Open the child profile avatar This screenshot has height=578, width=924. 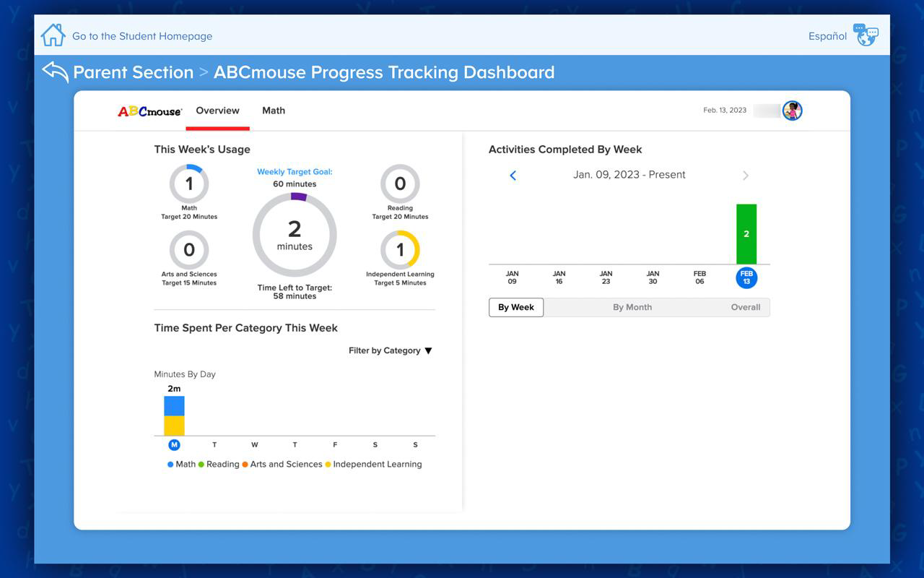point(793,111)
